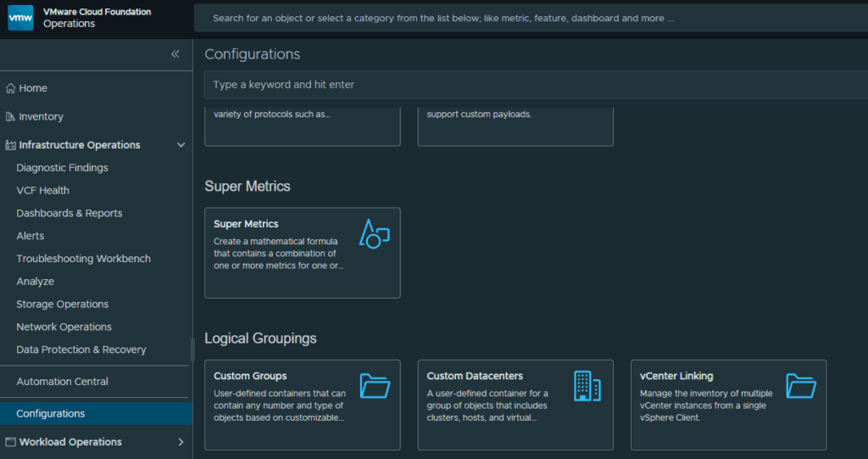Select Dashboards & Reports menu item
This screenshot has height=459, width=868.
click(70, 213)
